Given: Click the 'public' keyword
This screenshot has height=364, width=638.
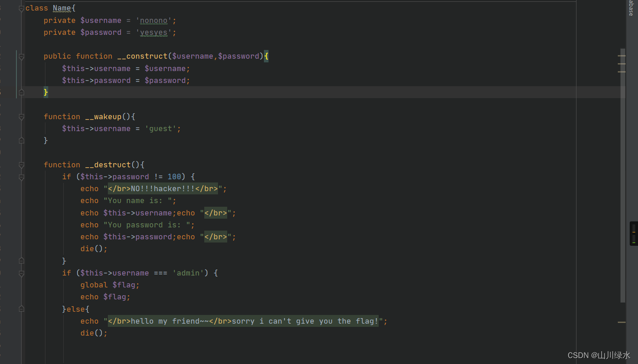Looking at the screenshot, I should [57, 56].
